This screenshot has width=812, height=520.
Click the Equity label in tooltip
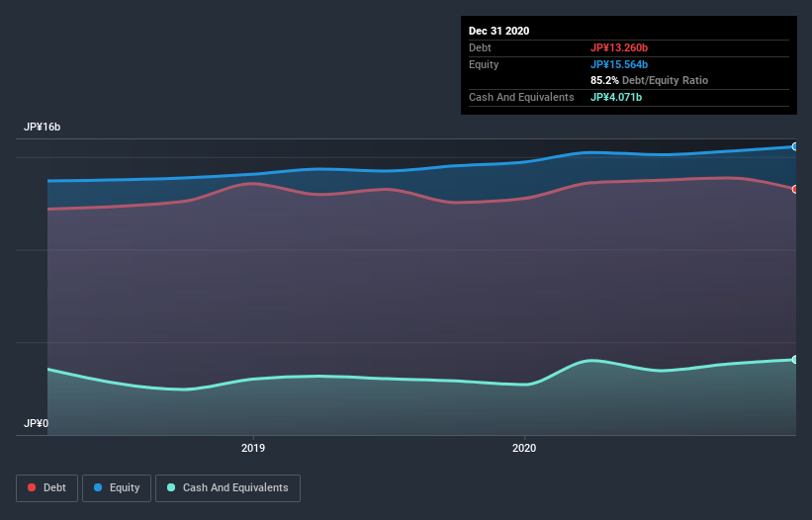484,64
